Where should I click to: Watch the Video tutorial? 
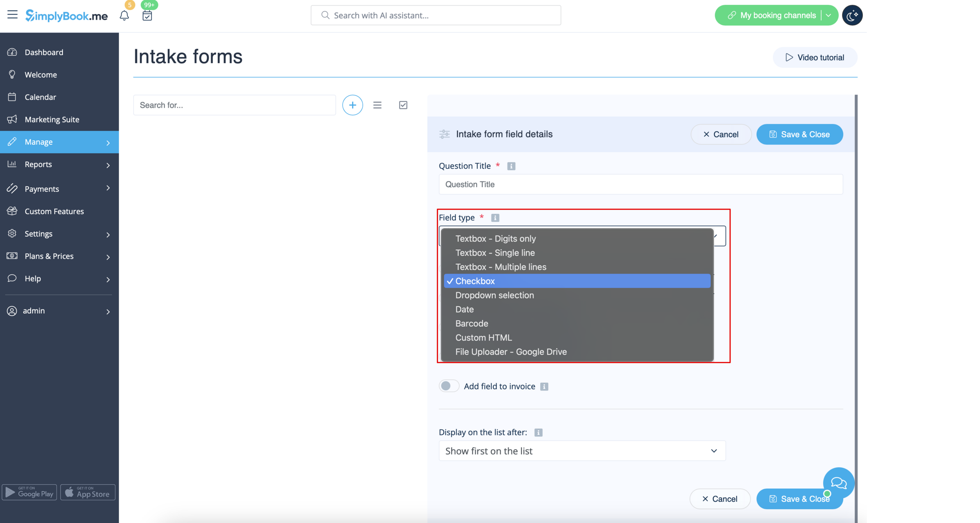tap(815, 57)
